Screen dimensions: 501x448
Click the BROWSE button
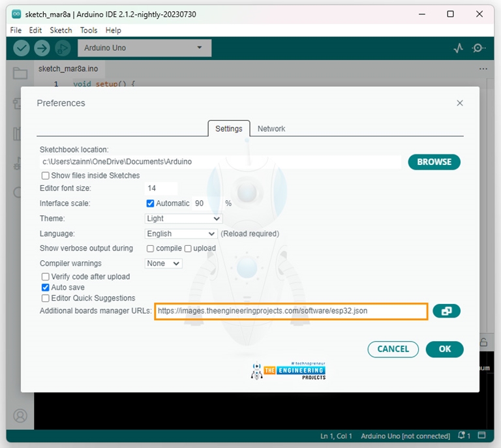(434, 162)
